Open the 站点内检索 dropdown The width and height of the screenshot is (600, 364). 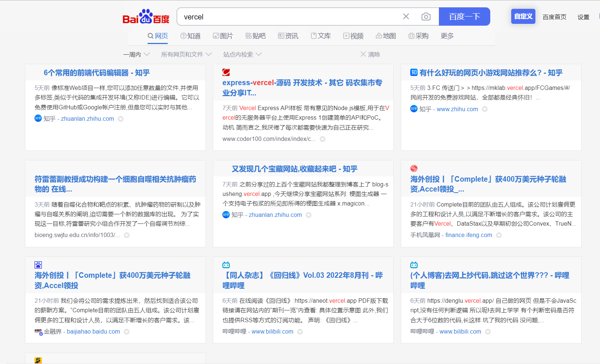click(242, 54)
